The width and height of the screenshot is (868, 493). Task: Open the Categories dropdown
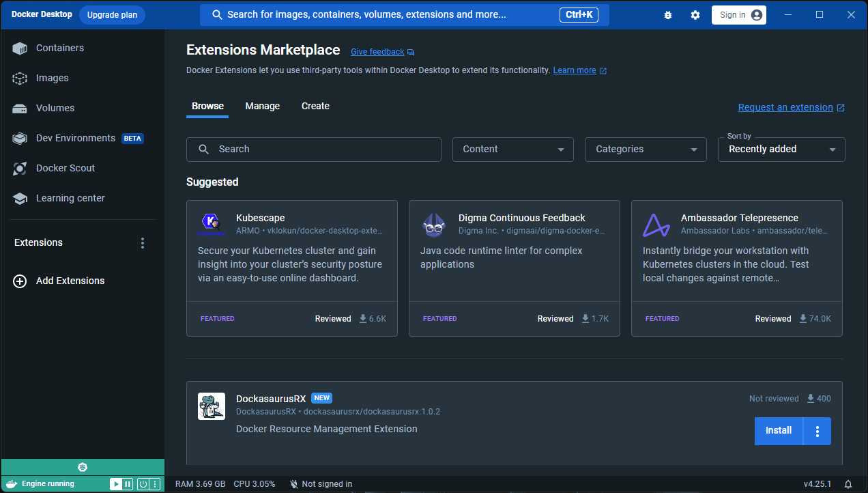pos(646,150)
